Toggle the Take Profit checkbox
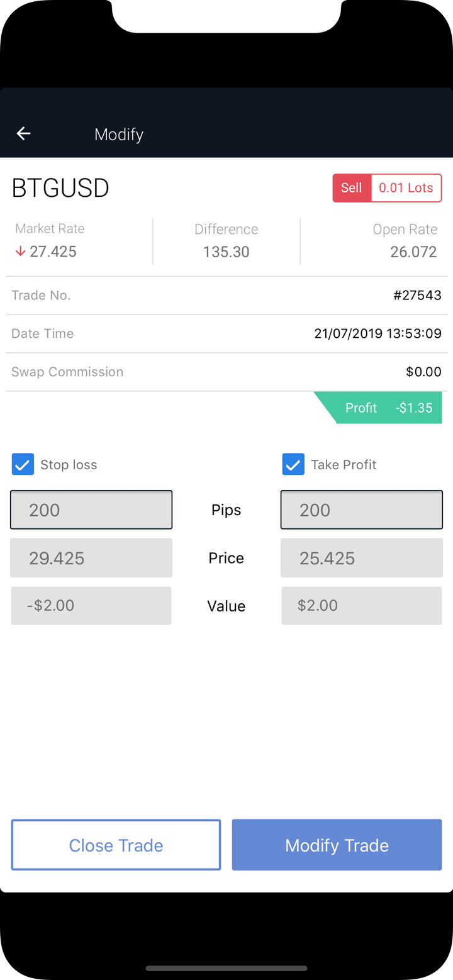This screenshot has width=453, height=980. [293, 465]
